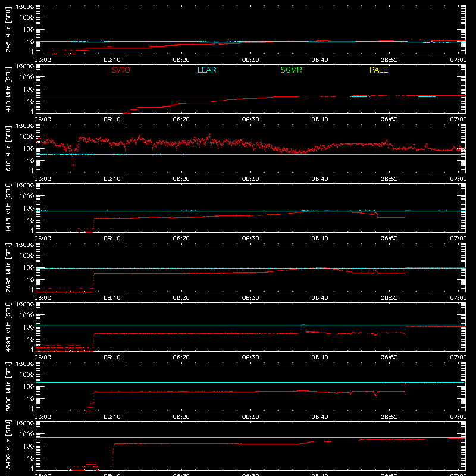The image size is (476, 476).
Task: Click the cyan LEAR legend label
Action: (206, 70)
